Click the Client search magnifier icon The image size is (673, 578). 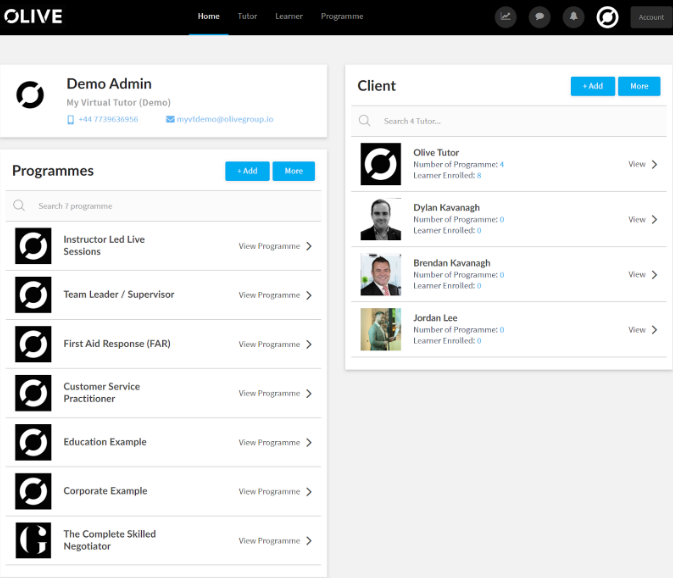[364, 121]
